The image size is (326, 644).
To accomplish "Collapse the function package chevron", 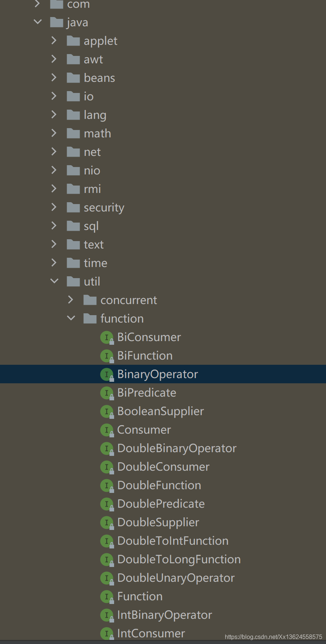I will pos(71,318).
